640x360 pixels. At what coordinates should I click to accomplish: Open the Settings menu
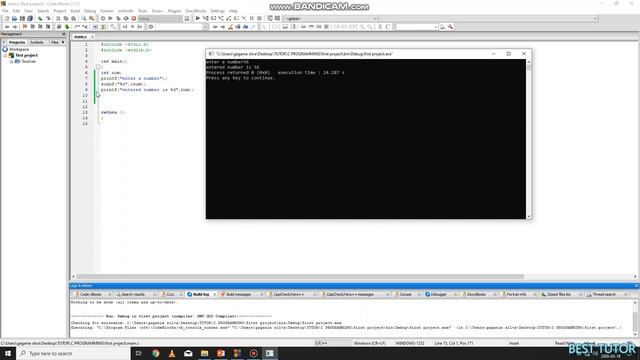[218, 11]
